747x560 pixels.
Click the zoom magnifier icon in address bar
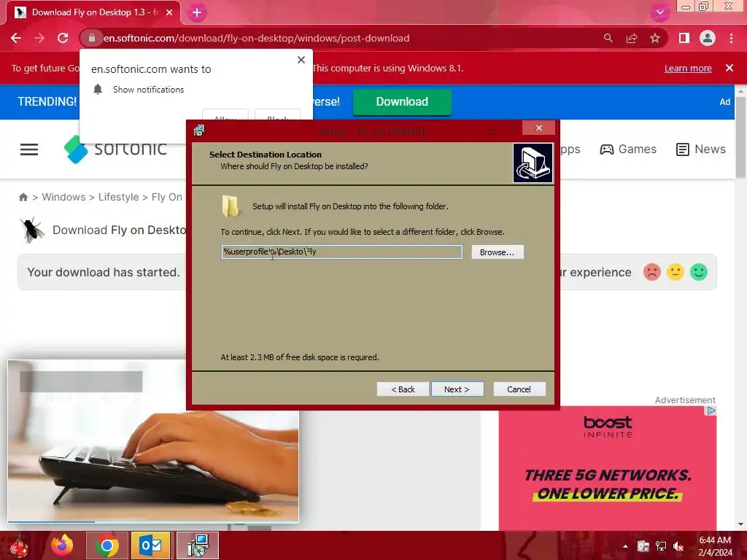point(608,38)
